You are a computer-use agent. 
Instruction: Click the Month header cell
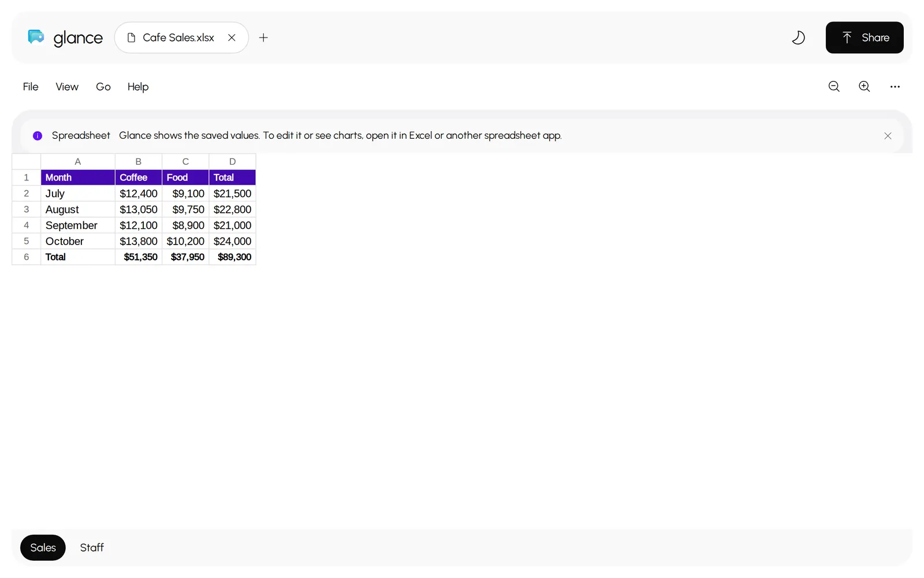78,177
